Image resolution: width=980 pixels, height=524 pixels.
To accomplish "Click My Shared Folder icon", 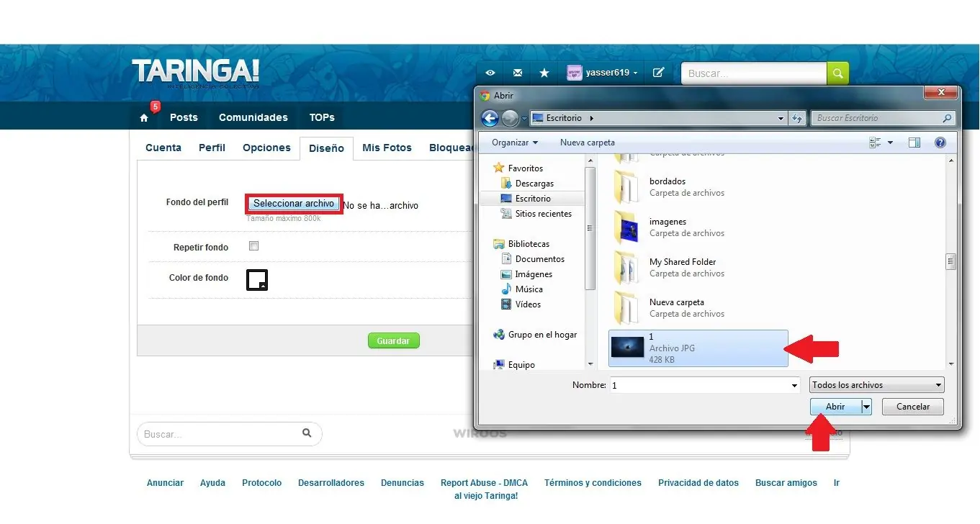I will [627, 268].
